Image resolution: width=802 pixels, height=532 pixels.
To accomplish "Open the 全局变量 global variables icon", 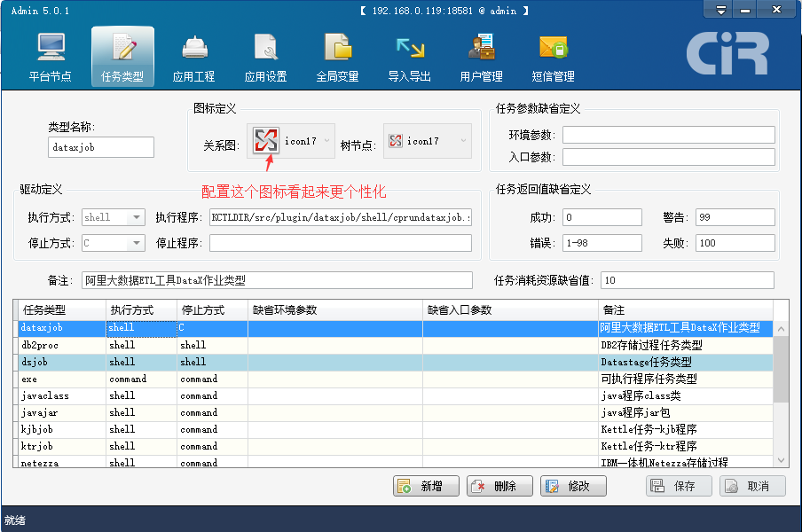I will pyautogui.click(x=338, y=56).
